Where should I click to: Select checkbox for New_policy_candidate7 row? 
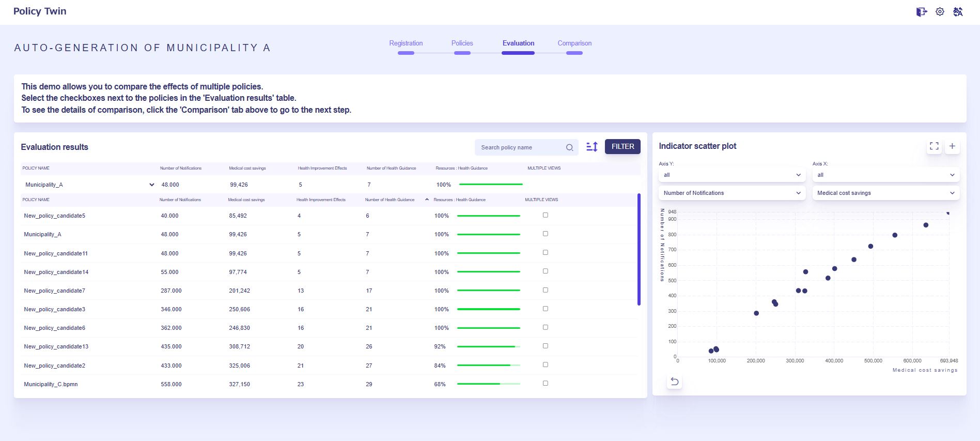click(x=545, y=290)
